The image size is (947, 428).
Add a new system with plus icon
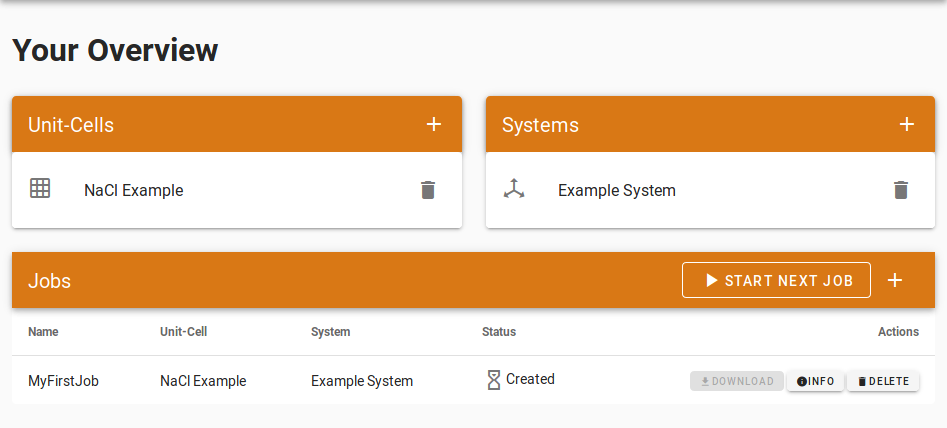pyautogui.click(x=907, y=124)
